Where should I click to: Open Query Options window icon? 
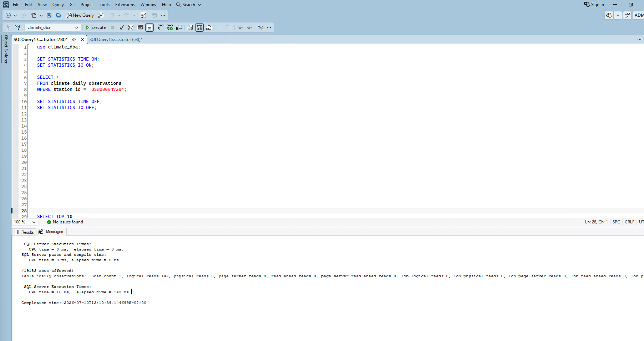[140, 27]
